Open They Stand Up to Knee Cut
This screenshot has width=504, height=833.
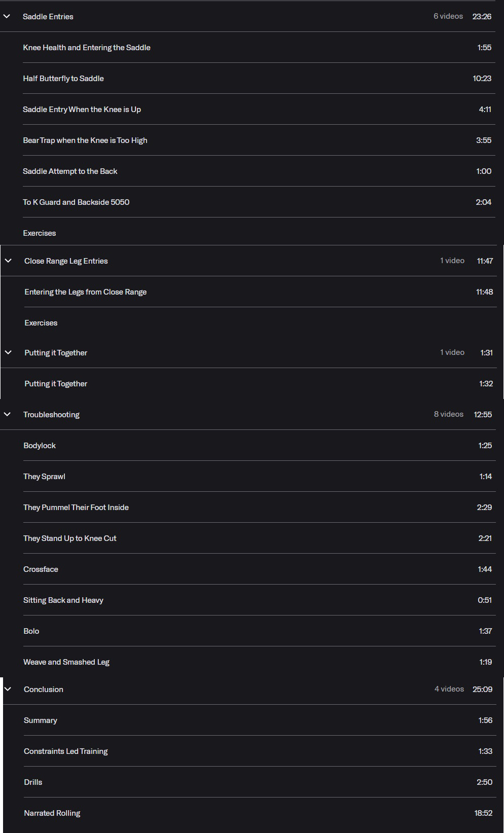[260, 538]
